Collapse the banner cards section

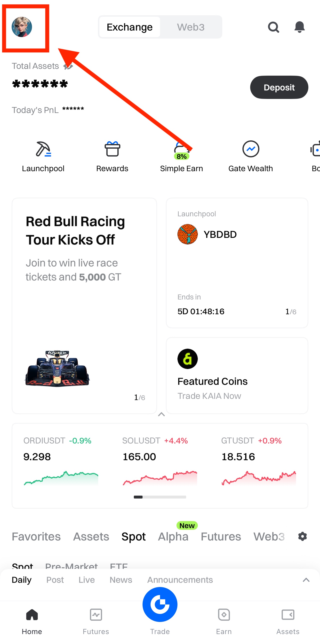tap(161, 414)
